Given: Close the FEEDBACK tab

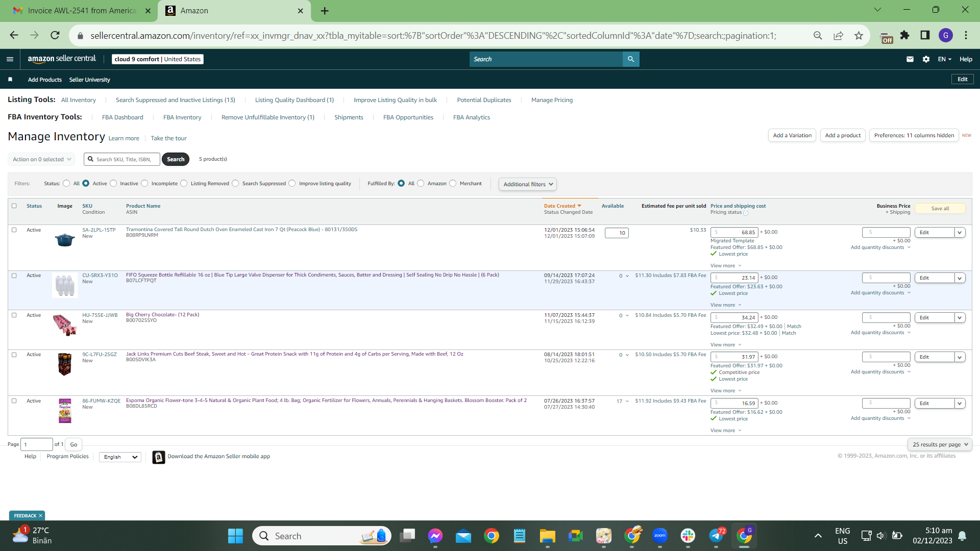Looking at the screenshot, I should [40, 516].
